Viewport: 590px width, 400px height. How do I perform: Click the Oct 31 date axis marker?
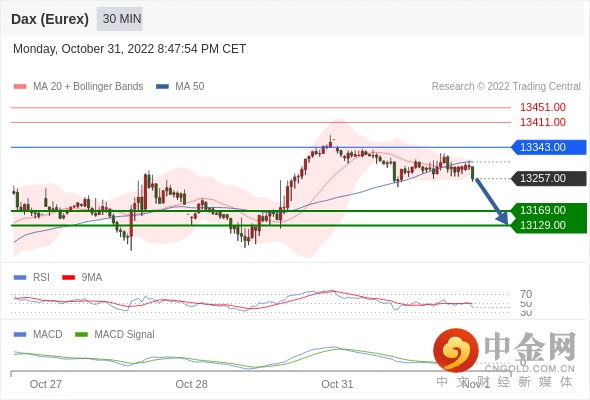337,384
